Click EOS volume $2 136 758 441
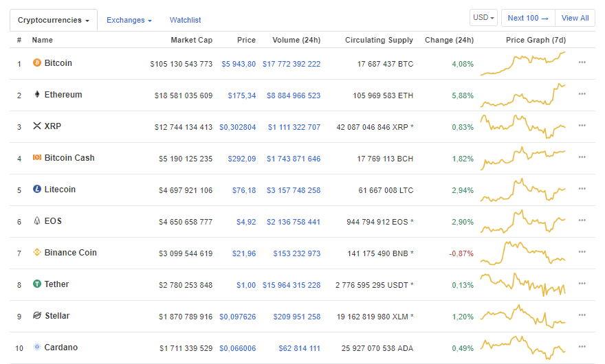Viewport: 605px width, 364px height. [x=294, y=222]
